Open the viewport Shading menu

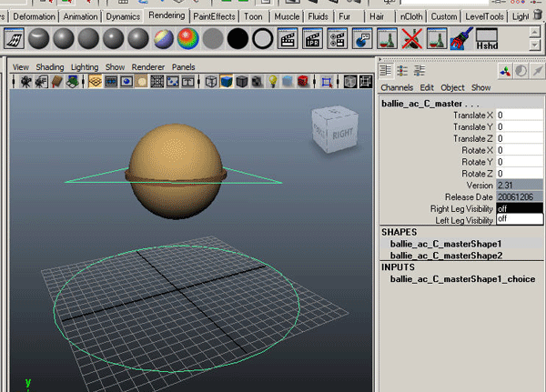50,66
